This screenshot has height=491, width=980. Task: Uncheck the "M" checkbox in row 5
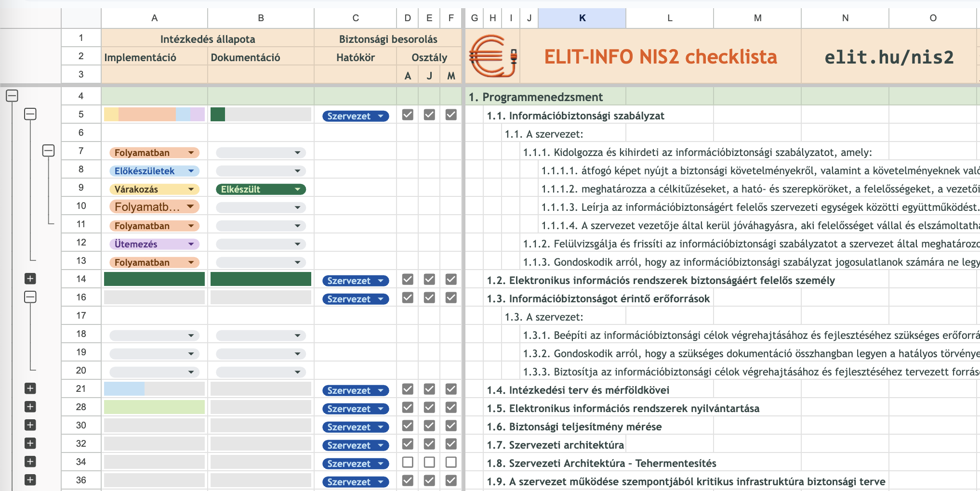coord(450,115)
